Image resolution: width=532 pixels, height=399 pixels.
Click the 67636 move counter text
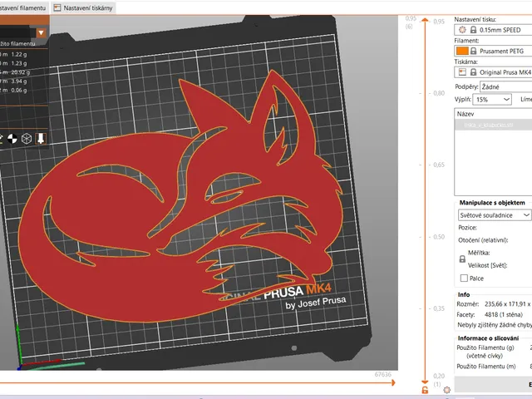(x=382, y=374)
